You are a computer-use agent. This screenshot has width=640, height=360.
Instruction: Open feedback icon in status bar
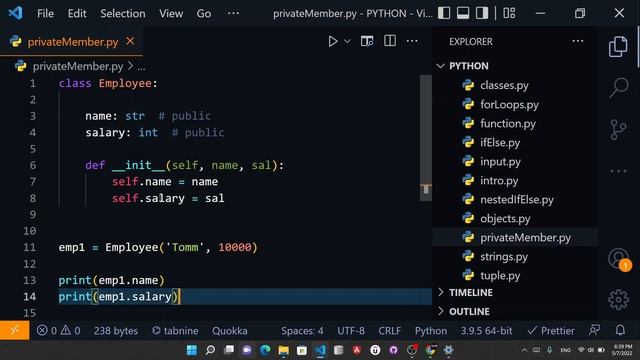(x=595, y=330)
